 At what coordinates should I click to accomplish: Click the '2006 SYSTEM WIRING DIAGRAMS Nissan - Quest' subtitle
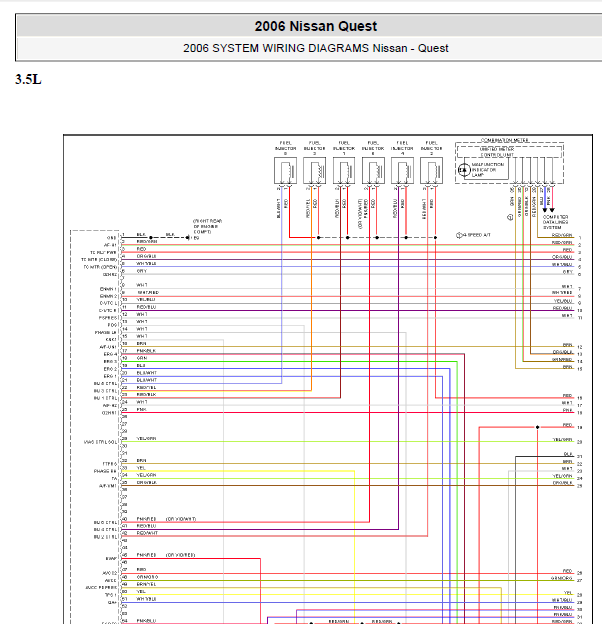tap(316, 48)
